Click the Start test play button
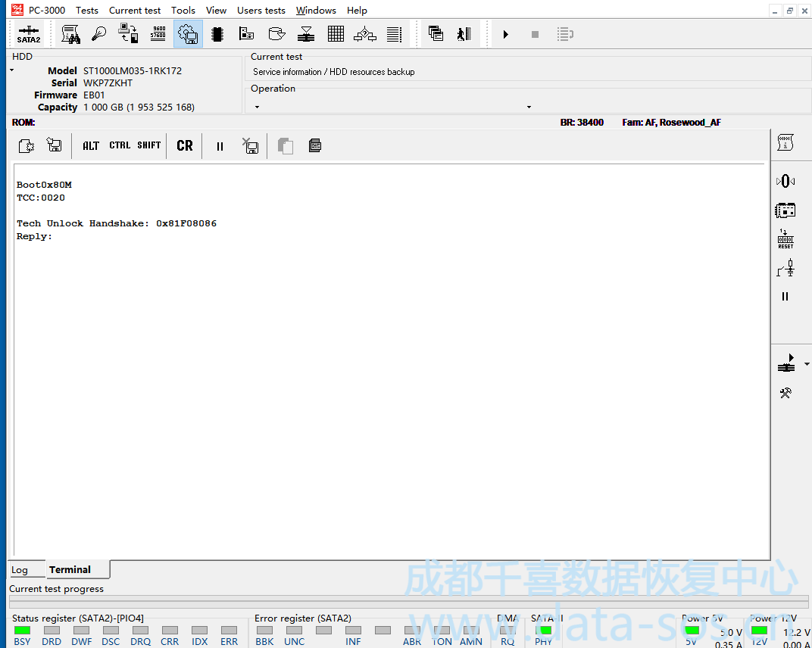The image size is (812, 648). 506,34
